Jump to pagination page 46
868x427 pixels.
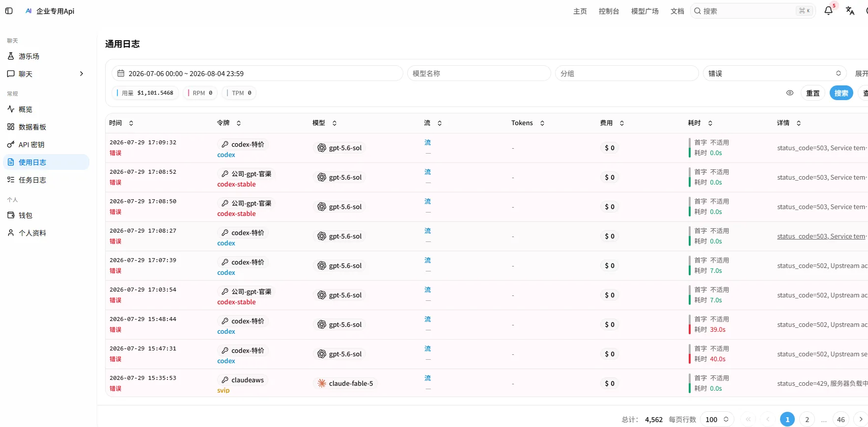pos(841,420)
